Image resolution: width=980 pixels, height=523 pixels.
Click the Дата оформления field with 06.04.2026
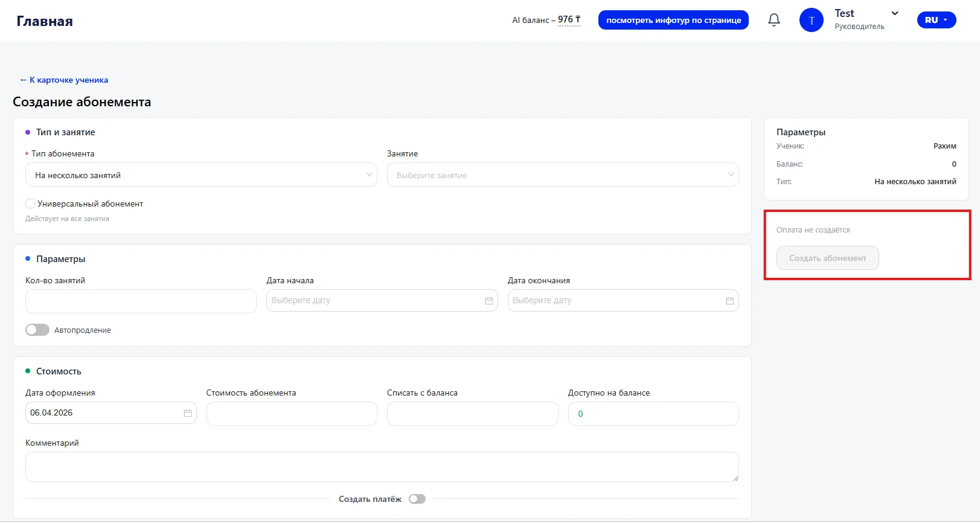coord(111,413)
